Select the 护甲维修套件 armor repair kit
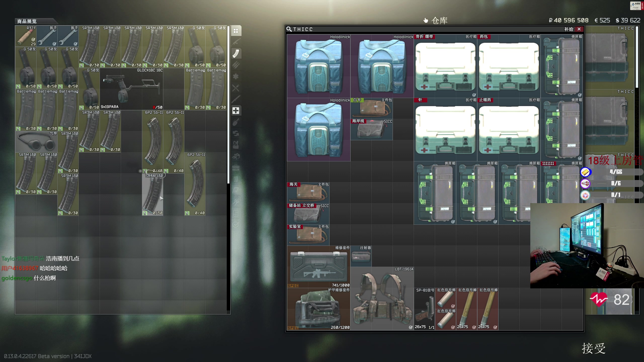 [x=319, y=309]
